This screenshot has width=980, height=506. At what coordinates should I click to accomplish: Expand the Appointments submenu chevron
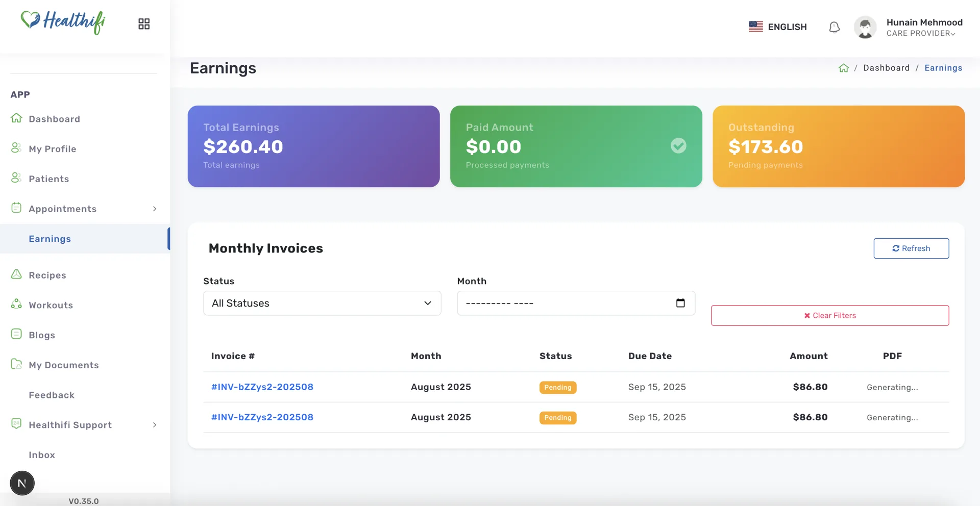155,209
